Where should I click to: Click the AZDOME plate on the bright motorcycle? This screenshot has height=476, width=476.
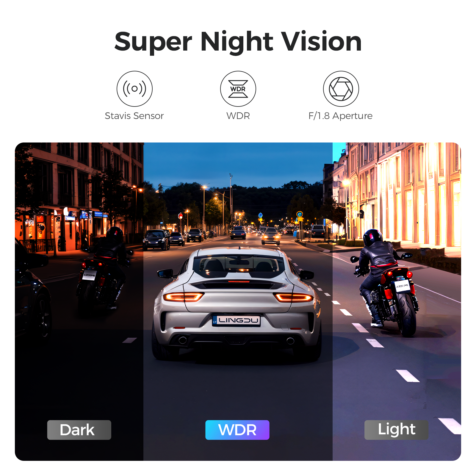pyautogui.click(x=402, y=286)
